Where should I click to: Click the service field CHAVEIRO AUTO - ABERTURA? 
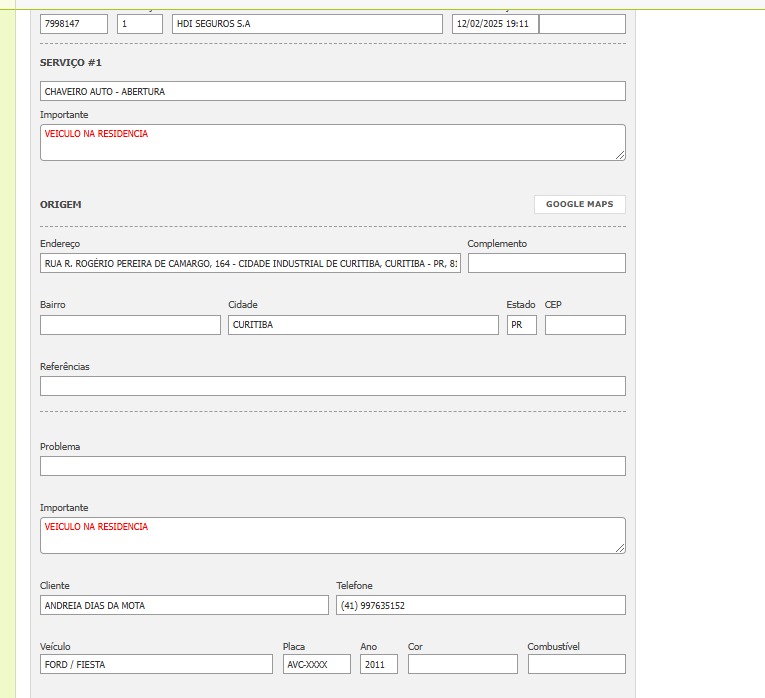332,91
